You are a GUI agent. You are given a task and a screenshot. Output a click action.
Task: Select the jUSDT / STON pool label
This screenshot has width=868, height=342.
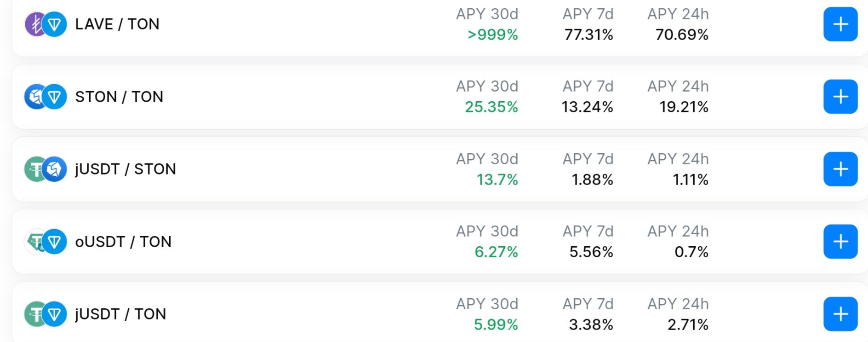126,169
